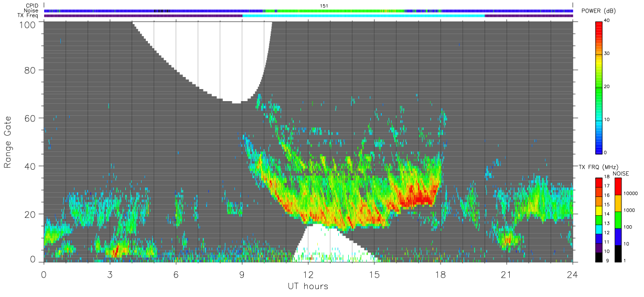Click the 80 tick on Range Gate axis
The image size is (644, 297).
pos(31,70)
